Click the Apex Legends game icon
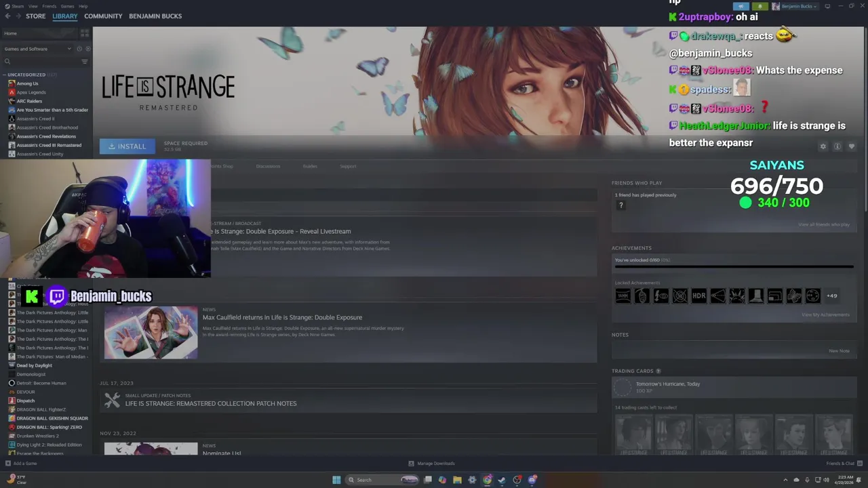 (x=12, y=92)
